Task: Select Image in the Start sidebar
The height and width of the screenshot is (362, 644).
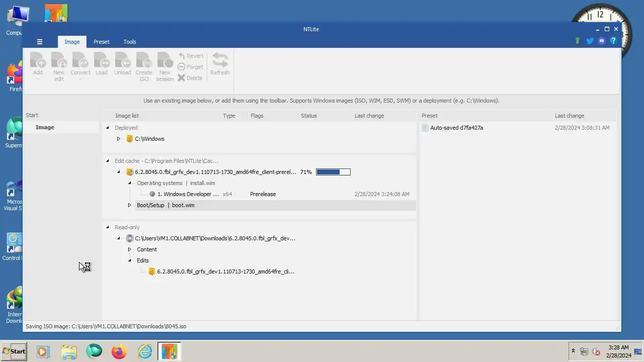Action: click(45, 127)
